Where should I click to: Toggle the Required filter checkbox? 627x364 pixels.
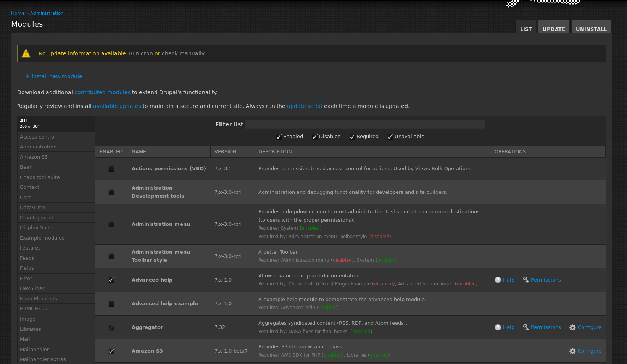click(x=353, y=137)
